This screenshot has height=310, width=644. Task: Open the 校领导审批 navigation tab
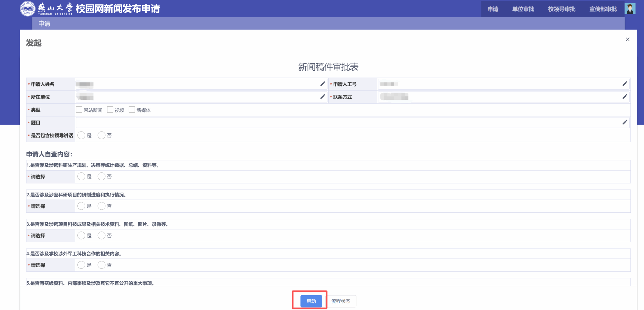(x=562, y=9)
